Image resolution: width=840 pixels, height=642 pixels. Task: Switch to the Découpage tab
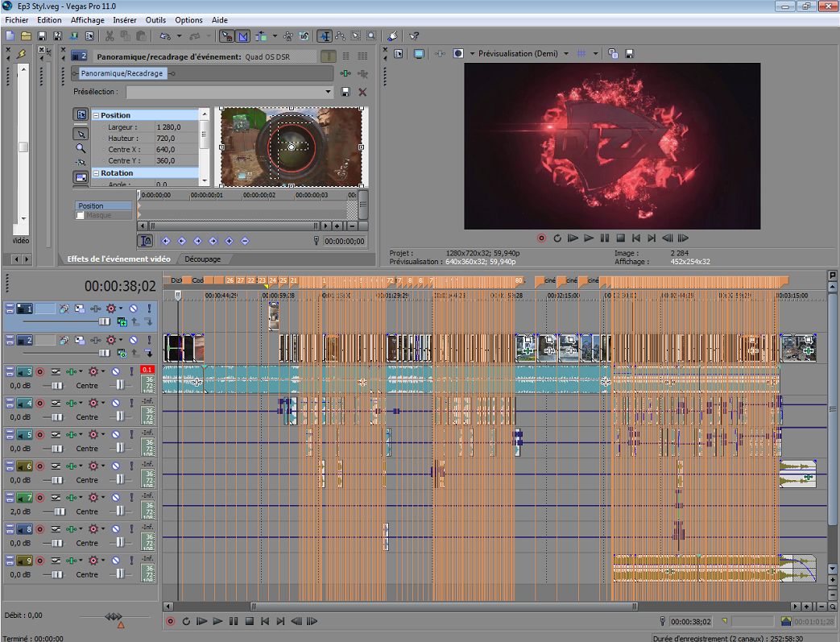point(202,259)
